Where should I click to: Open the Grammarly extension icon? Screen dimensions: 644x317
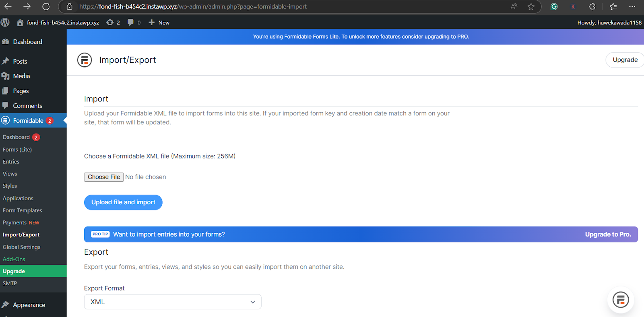pos(554,6)
